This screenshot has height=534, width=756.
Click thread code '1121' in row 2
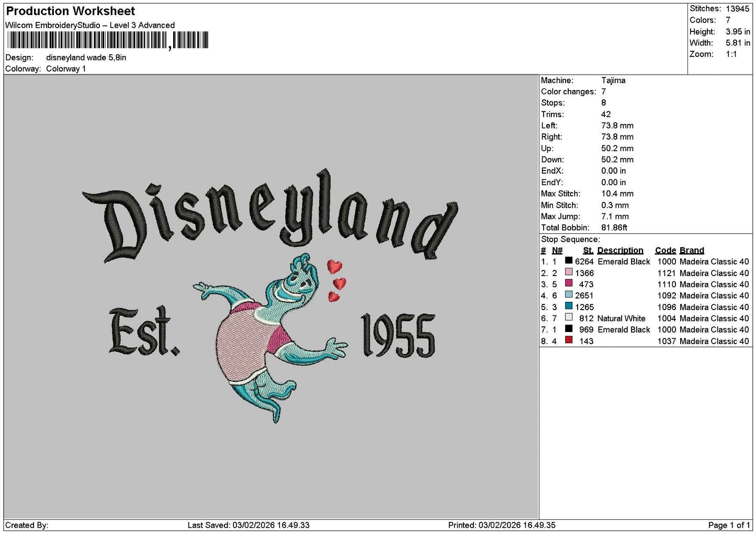click(667, 273)
